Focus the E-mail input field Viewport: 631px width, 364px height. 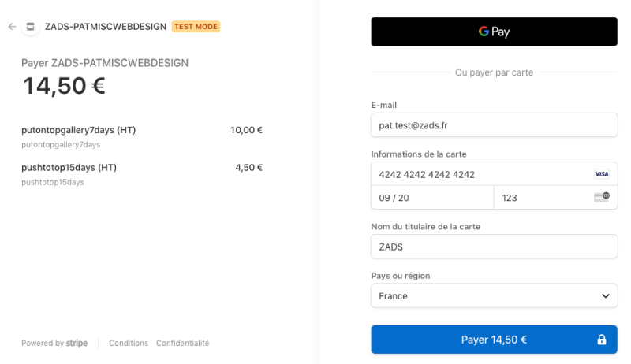pyautogui.click(x=494, y=124)
